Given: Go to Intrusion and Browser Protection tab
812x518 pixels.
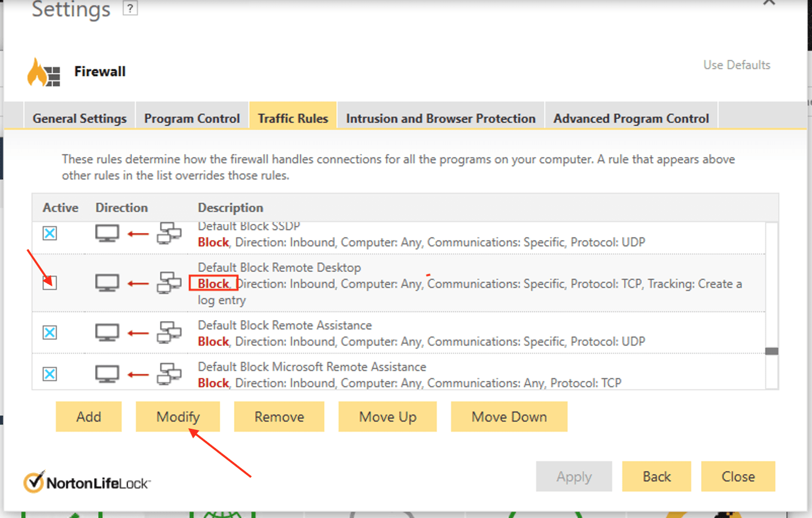Looking at the screenshot, I should pos(440,118).
